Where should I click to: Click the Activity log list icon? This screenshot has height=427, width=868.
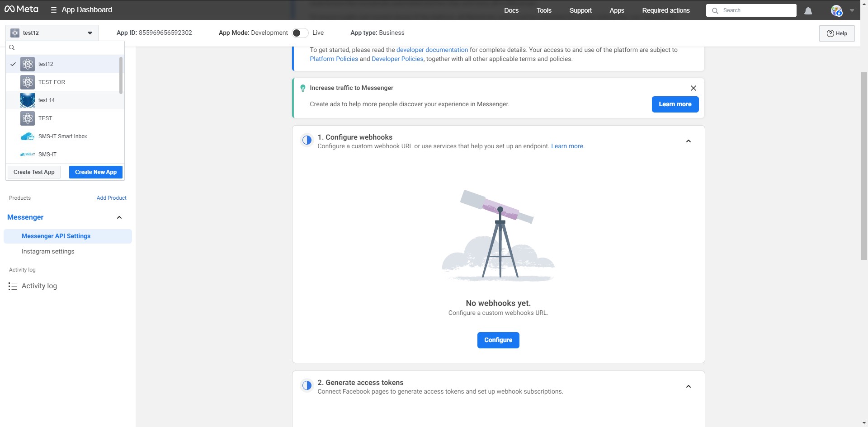tap(13, 286)
